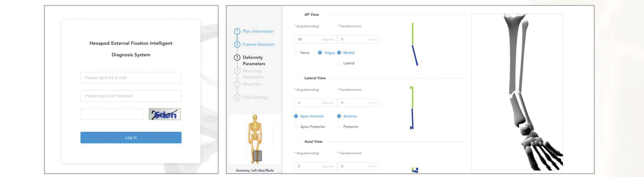This screenshot has height=177, width=644.
Task: Click step 2 circle icon for Frames Selection
Action: (237, 45)
